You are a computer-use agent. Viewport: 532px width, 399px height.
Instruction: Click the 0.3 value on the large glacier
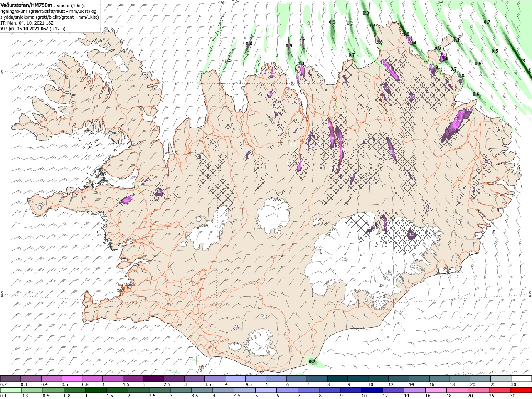411,235
